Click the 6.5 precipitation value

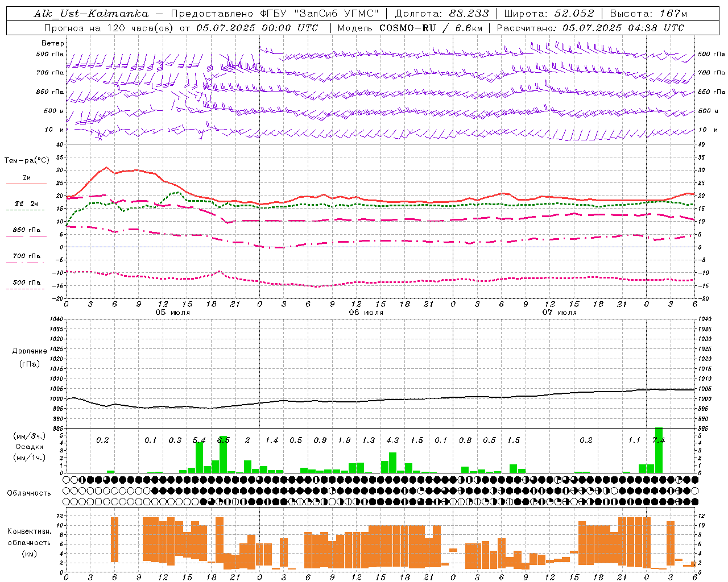(223, 440)
